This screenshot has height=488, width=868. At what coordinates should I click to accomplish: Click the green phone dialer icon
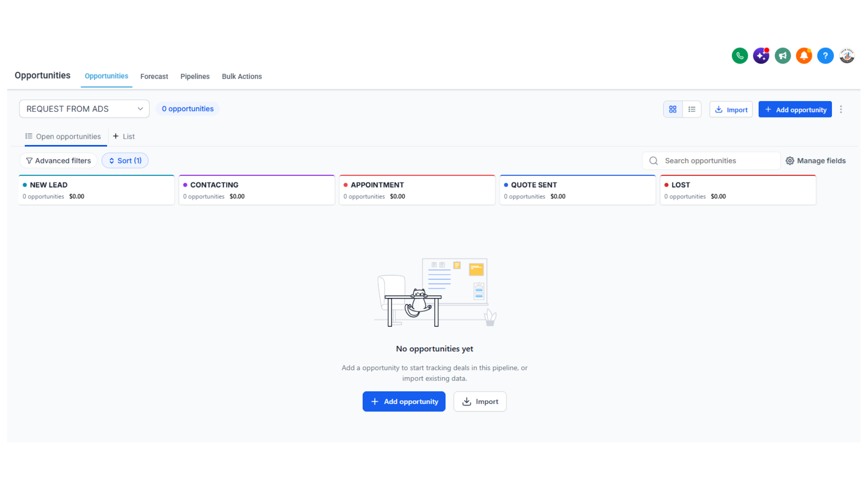(x=740, y=56)
